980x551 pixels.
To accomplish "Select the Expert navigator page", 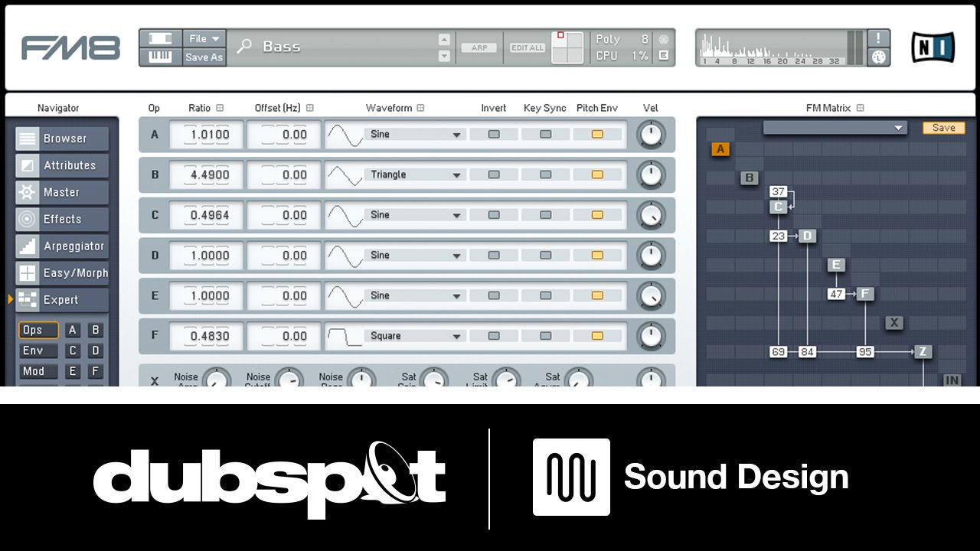I will [62, 300].
